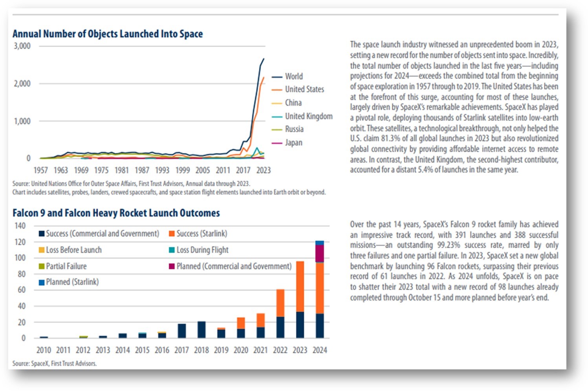The image size is (588, 391).
Task: Click the 2023 bar's orange Starlink segment
Action: [300, 286]
